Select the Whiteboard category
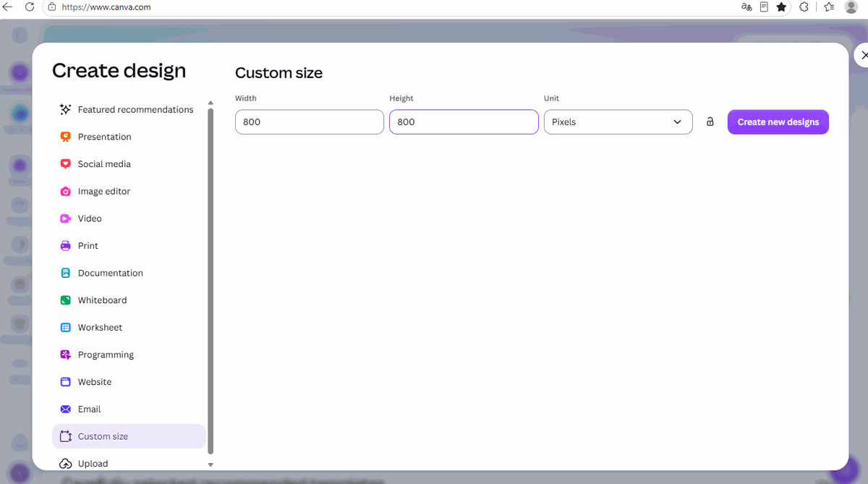The width and height of the screenshot is (868, 484). (x=129, y=300)
